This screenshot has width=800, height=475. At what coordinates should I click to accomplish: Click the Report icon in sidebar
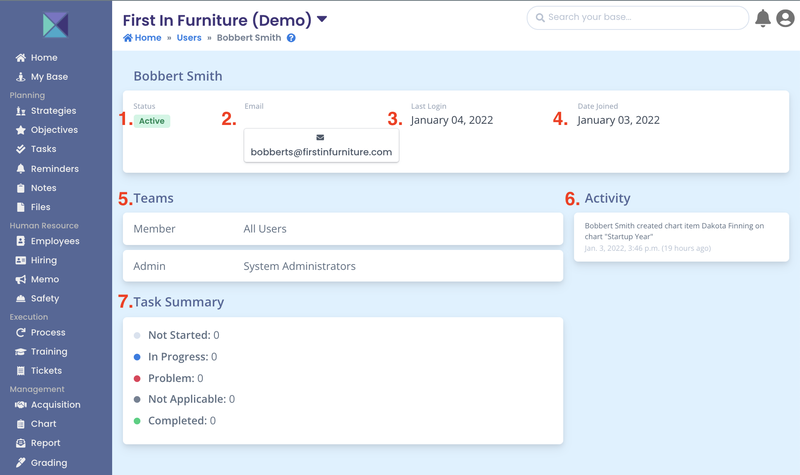click(20, 443)
